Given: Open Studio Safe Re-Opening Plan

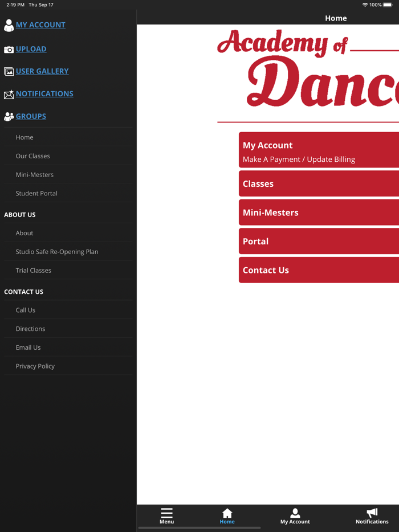Looking at the screenshot, I should (68, 251).
